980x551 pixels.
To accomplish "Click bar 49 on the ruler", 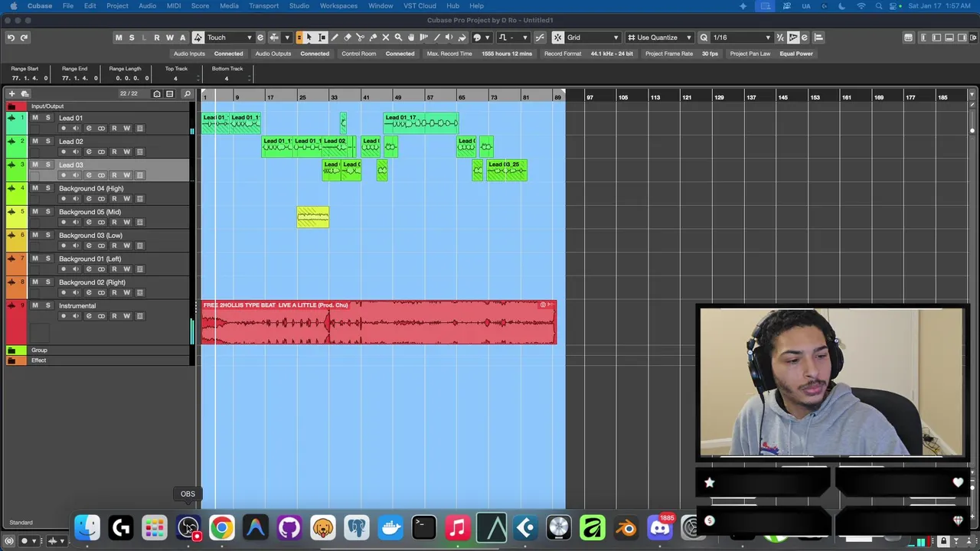I will 398,97.
